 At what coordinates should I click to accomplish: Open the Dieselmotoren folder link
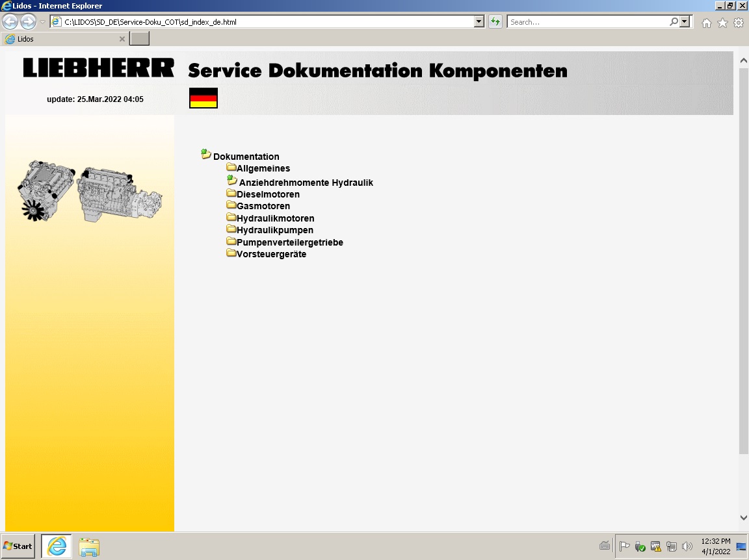tap(268, 194)
